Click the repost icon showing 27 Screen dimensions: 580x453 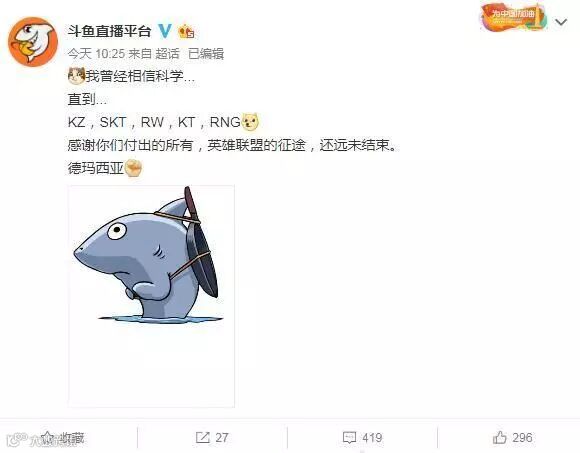point(202,438)
